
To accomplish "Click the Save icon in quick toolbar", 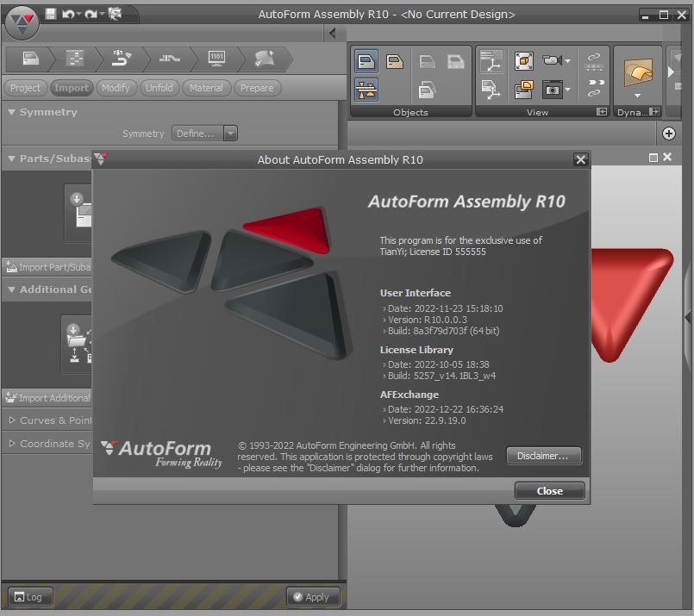I will click(51, 14).
